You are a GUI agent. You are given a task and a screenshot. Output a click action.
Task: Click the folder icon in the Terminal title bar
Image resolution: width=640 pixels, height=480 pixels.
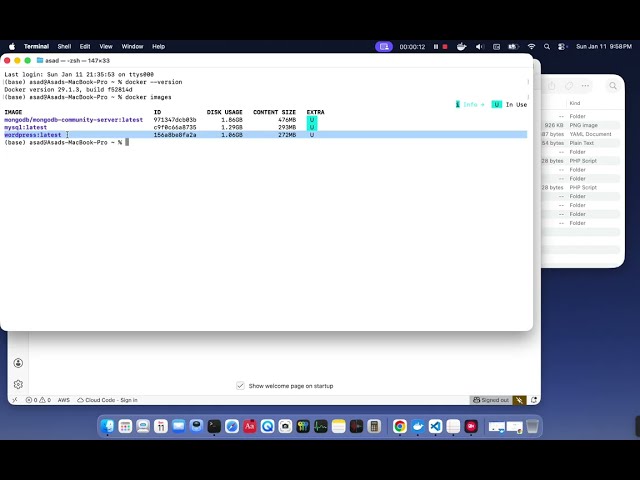(40, 60)
